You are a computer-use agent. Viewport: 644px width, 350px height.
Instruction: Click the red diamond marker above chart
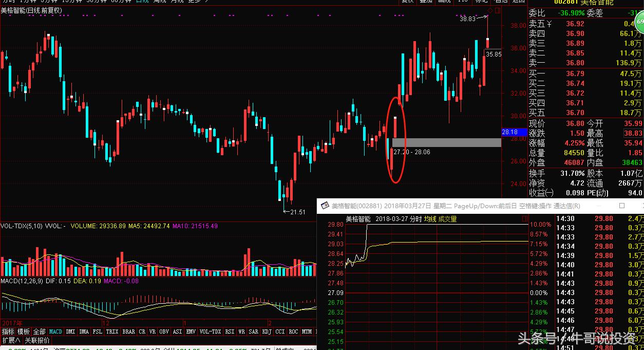(490, 11)
